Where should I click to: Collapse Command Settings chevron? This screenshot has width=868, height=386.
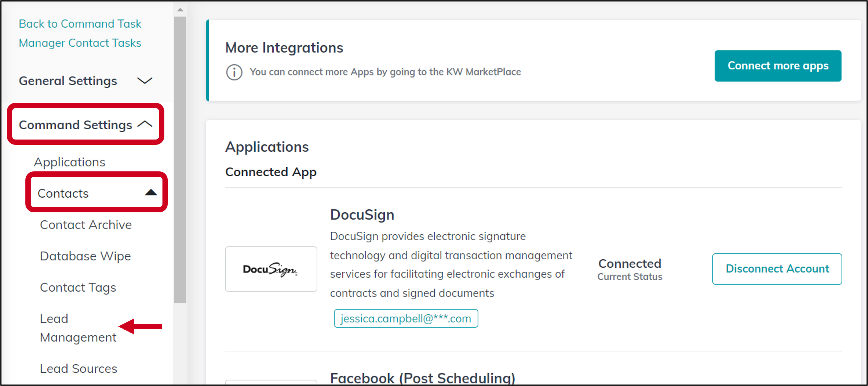click(x=145, y=124)
